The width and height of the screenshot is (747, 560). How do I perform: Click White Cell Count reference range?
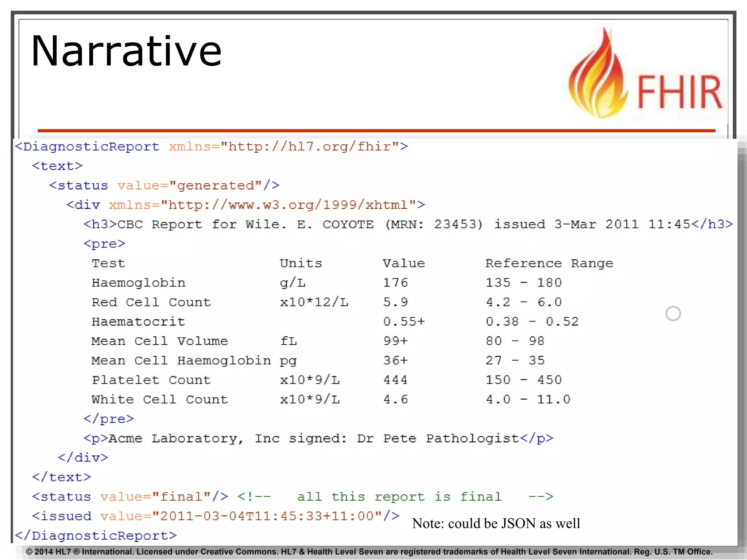click(x=528, y=400)
